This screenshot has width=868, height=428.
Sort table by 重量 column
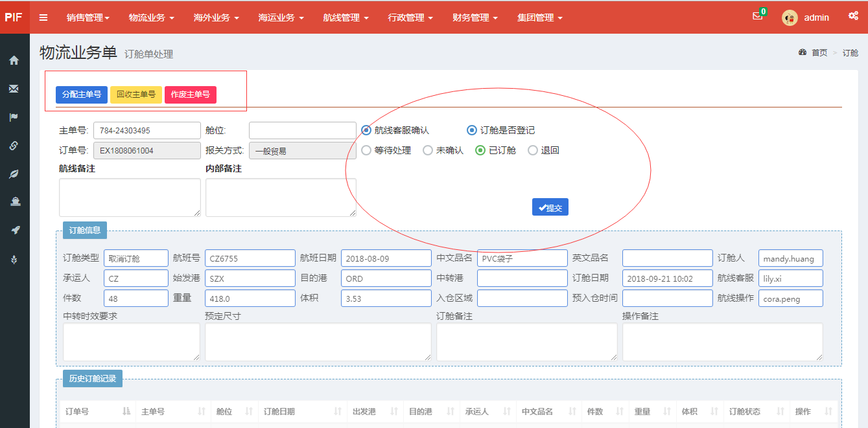tap(652, 412)
